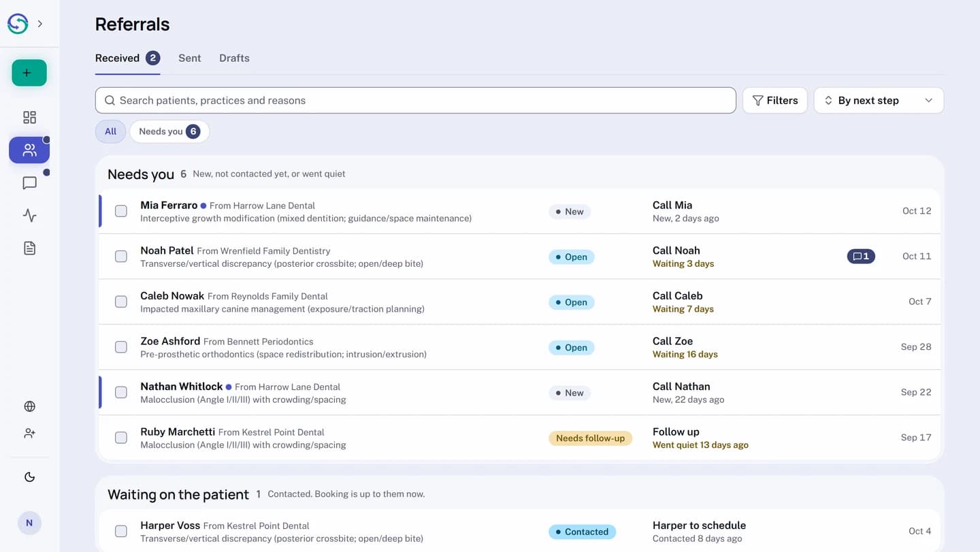Expand the sidebar with the chevron arrow

(40, 24)
